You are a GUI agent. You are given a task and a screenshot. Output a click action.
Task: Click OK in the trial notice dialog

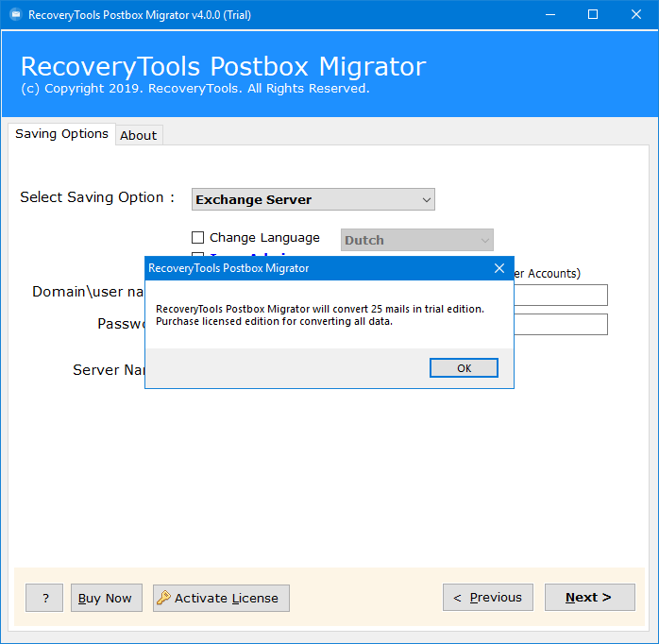464,368
